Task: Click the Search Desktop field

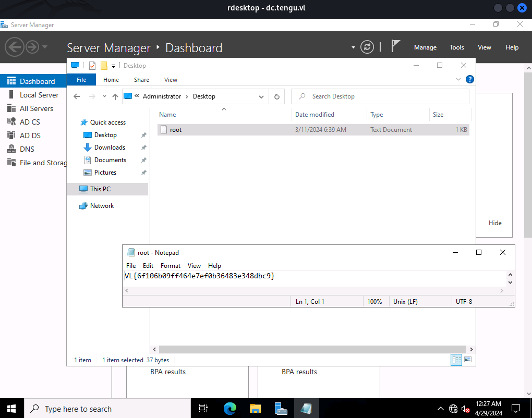Action: click(380, 96)
